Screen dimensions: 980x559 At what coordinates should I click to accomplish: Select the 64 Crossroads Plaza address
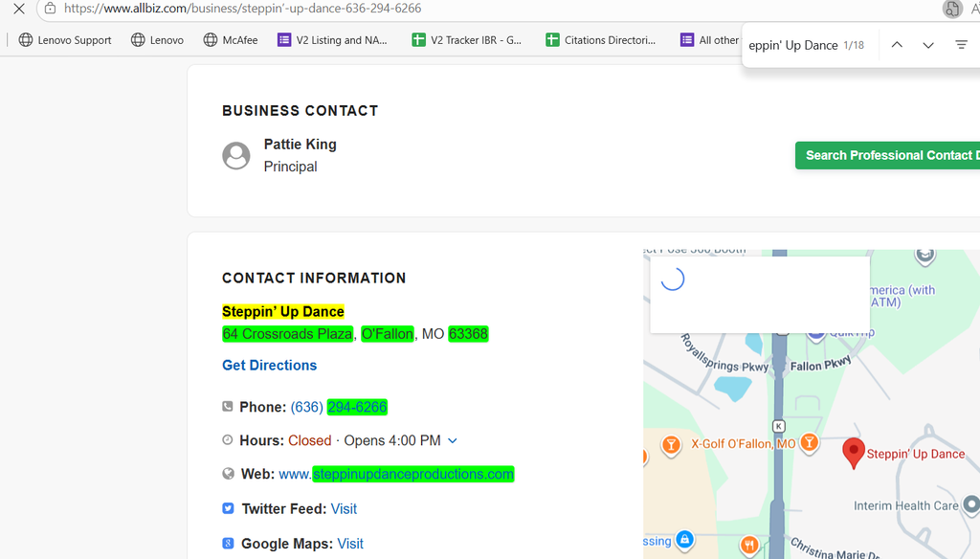click(x=287, y=334)
